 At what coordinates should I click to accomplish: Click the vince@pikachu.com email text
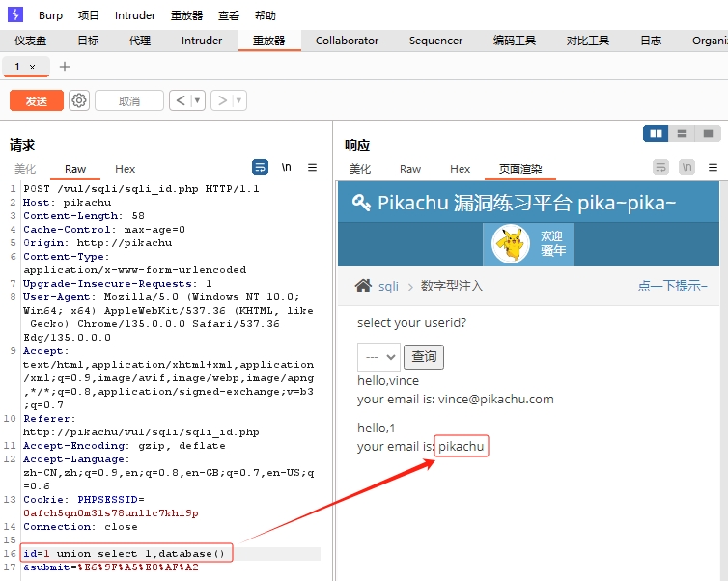click(496, 400)
